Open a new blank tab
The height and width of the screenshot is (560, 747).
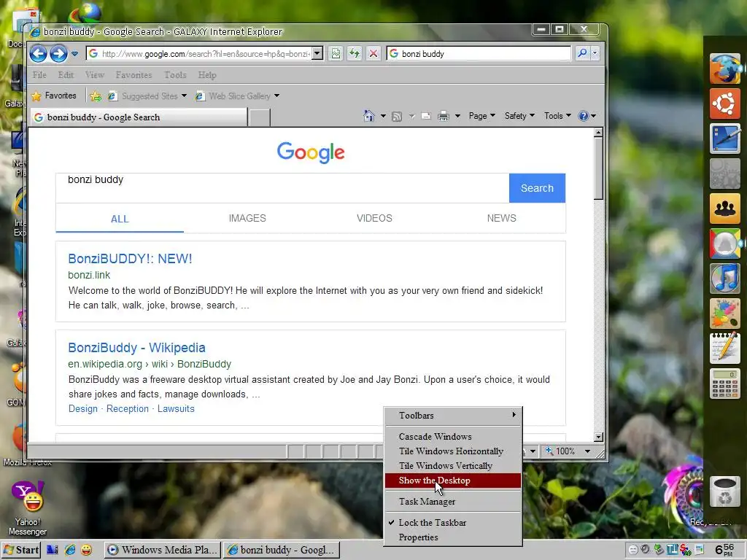point(260,117)
